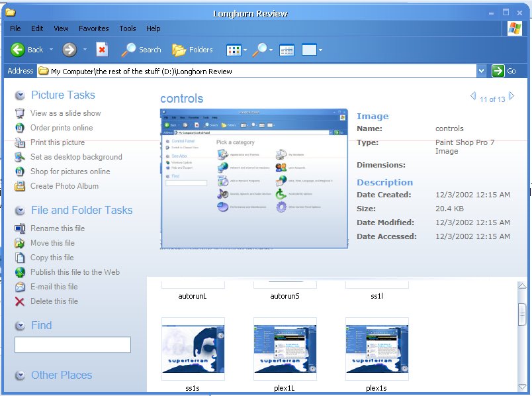Click Move this file link
The width and height of the screenshot is (532, 396).
[52, 243]
